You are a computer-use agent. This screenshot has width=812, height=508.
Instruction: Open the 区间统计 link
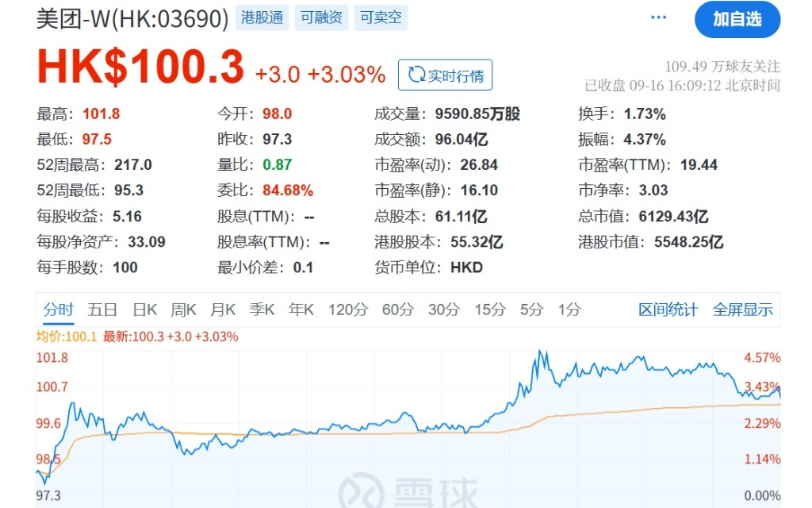[668, 310]
